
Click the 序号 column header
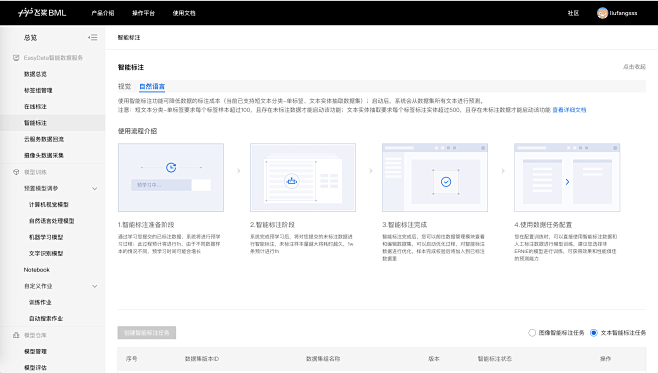pyautogui.click(x=131, y=359)
